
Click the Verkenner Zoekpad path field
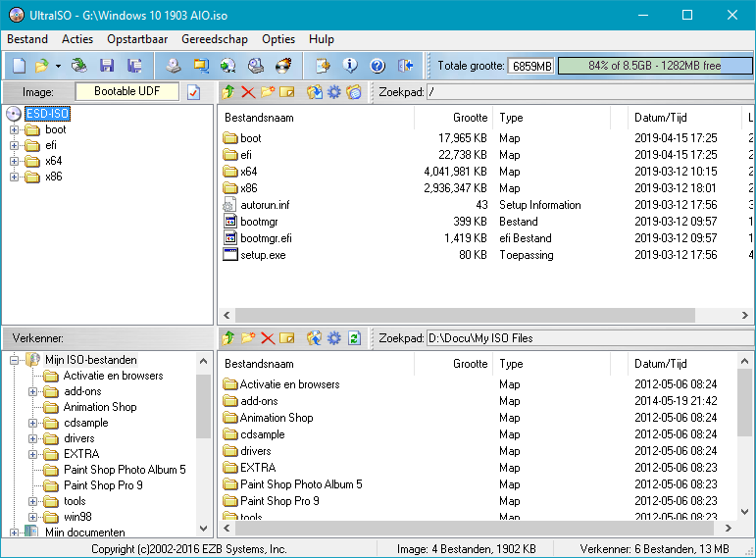tap(590, 338)
